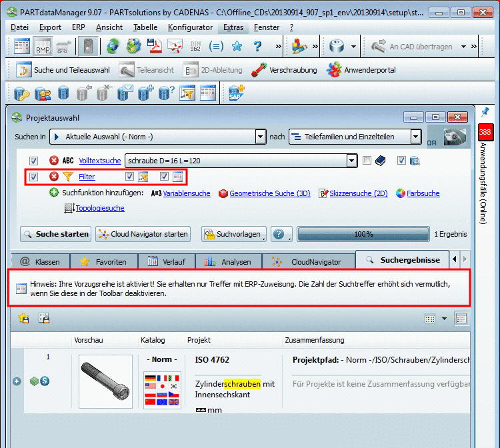Viewport: 500px width, 448px height.
Task: Open the Suchen in dropdown arrow
Action: point(261,137)
